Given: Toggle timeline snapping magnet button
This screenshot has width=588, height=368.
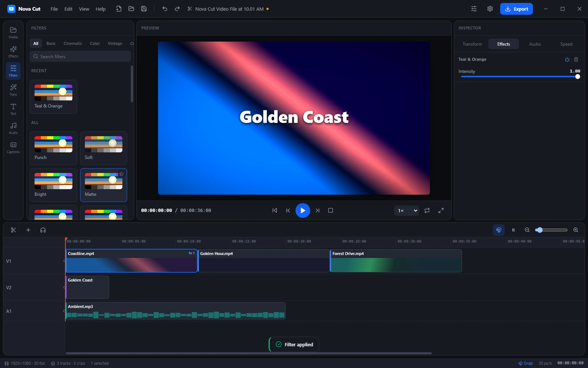Looking at the screenshot, I should pos(499,230).
